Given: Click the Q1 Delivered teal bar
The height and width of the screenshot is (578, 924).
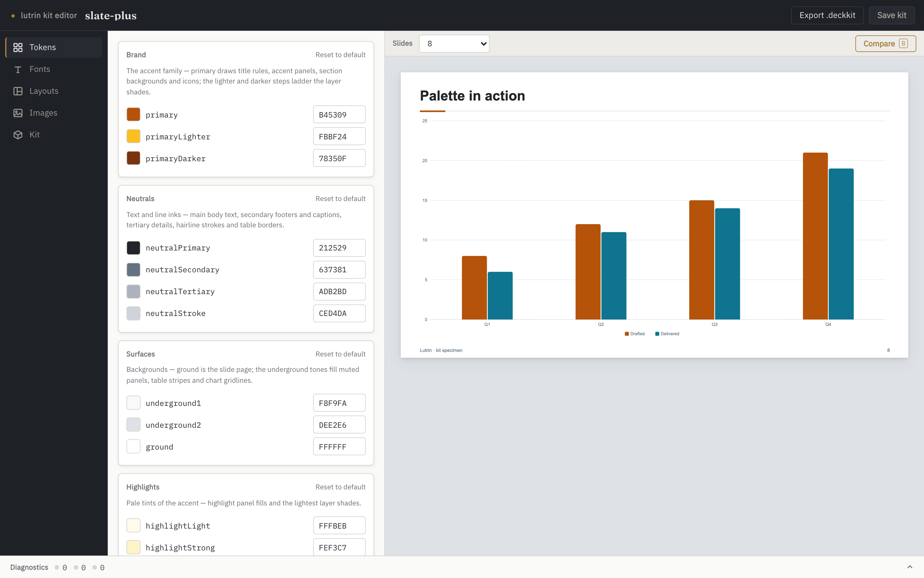Looking at the screenshot, I should [x=500, y=295].
